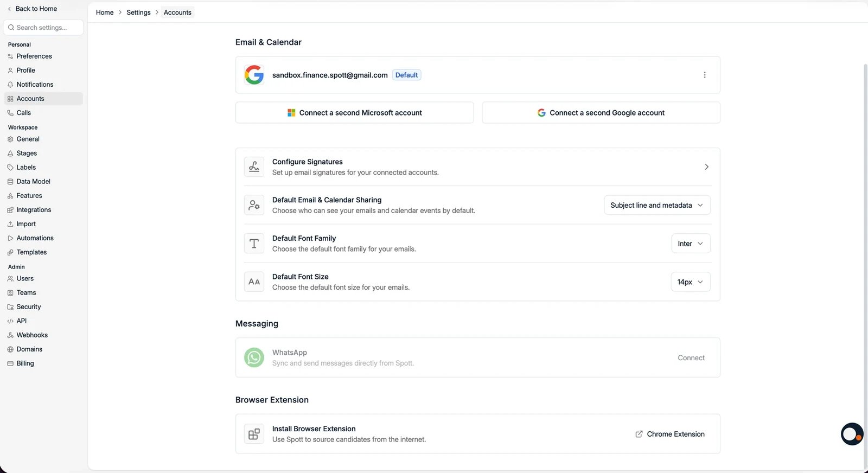This screenshot has height=473, width=868.
Task: Click the Billing card icon
Action: coord(10,363)
